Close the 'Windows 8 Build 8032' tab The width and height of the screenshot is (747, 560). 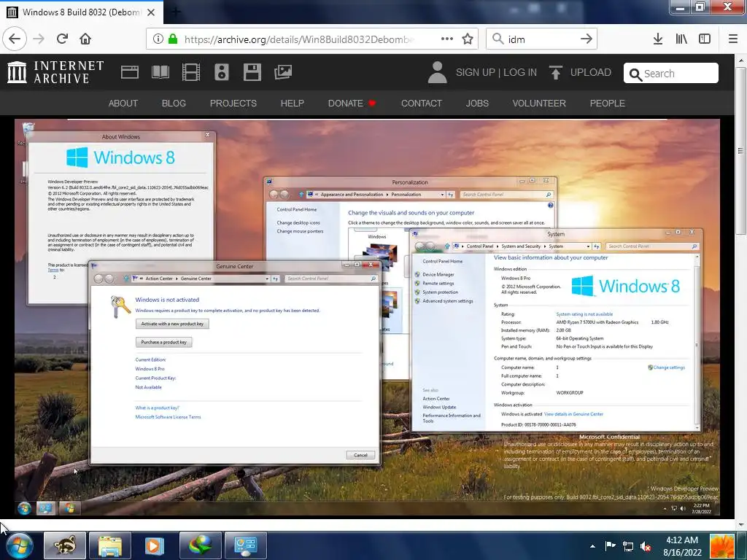(151, 12)
